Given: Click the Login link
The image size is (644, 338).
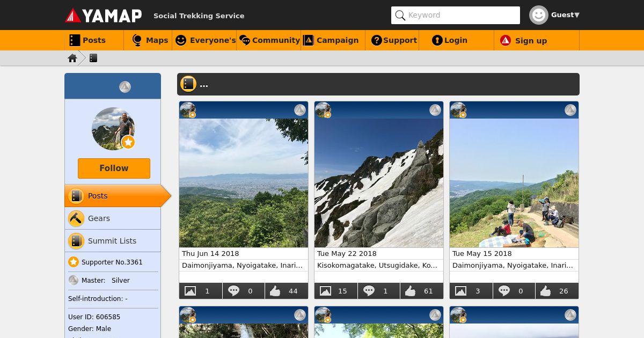Looking at the screenshot, I should [457, 40].
